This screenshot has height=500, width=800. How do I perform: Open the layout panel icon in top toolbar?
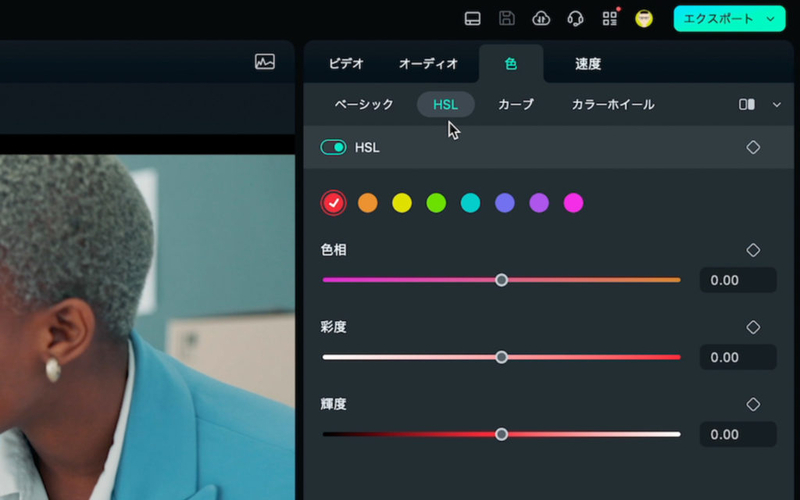pyautogui.click(x=472, y=19)
